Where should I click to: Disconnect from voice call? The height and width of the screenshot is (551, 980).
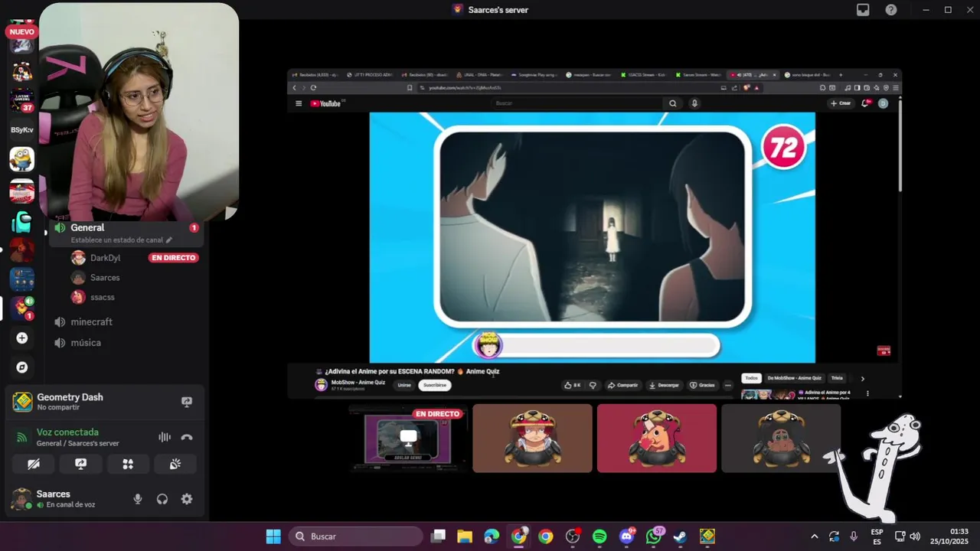186,437
